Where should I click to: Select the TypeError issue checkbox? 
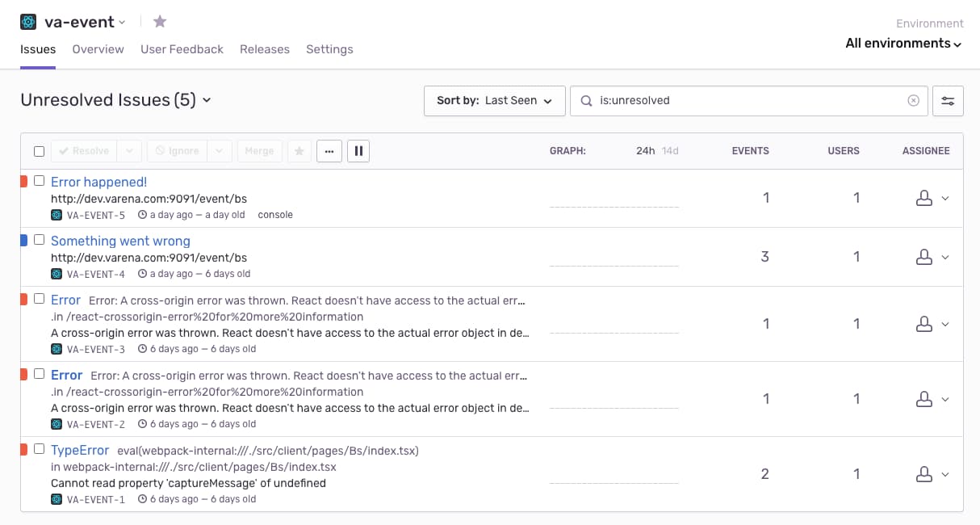(39, 449)
